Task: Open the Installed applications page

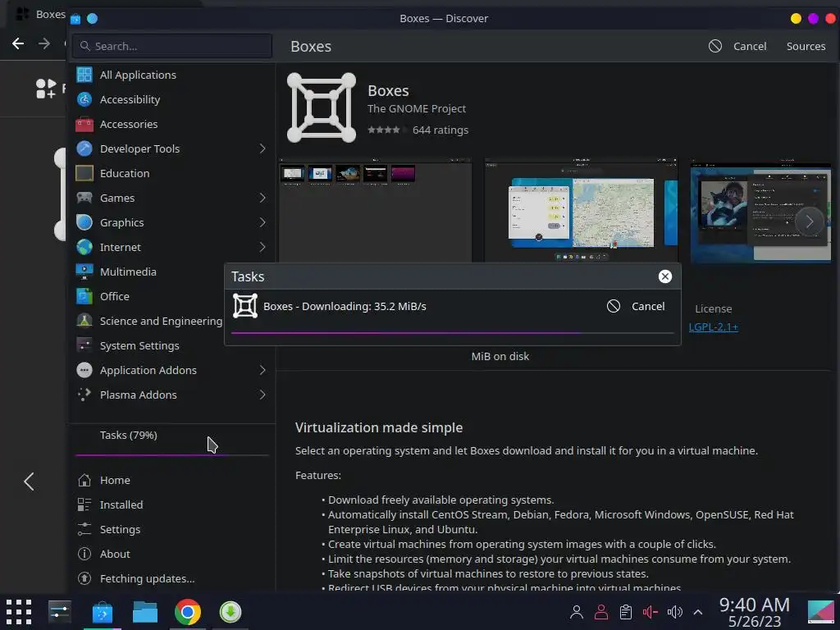Action: 172,504
